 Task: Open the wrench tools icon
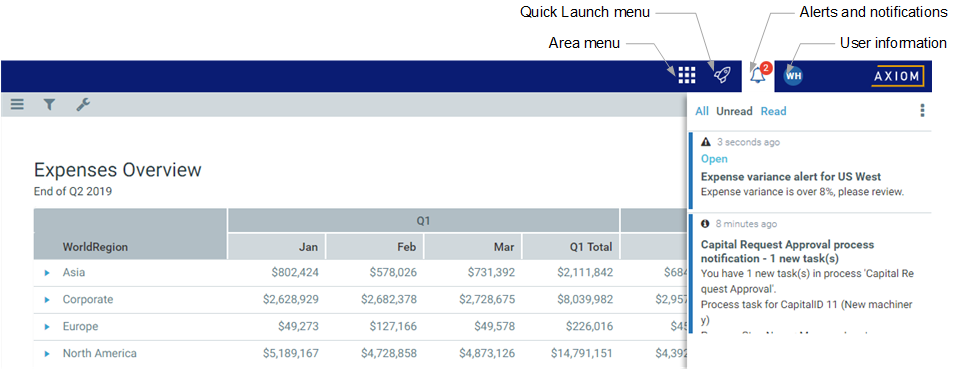point(83,105)
